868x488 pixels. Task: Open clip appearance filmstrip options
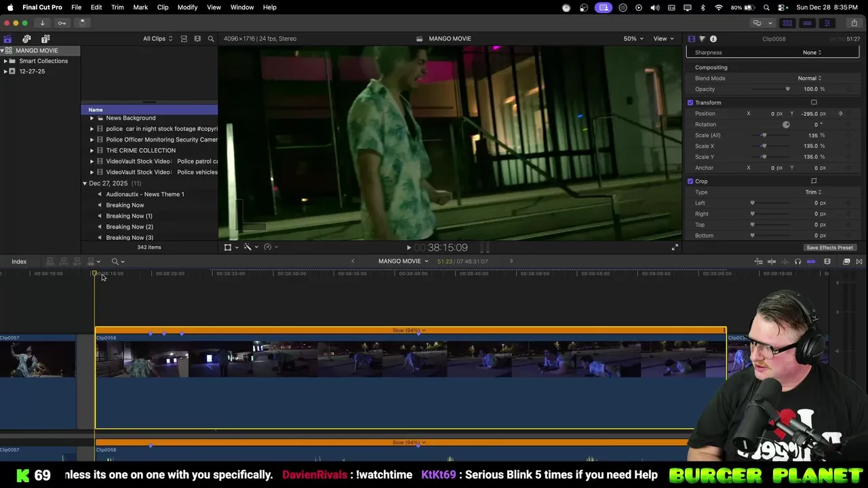[x=827, y=262]
